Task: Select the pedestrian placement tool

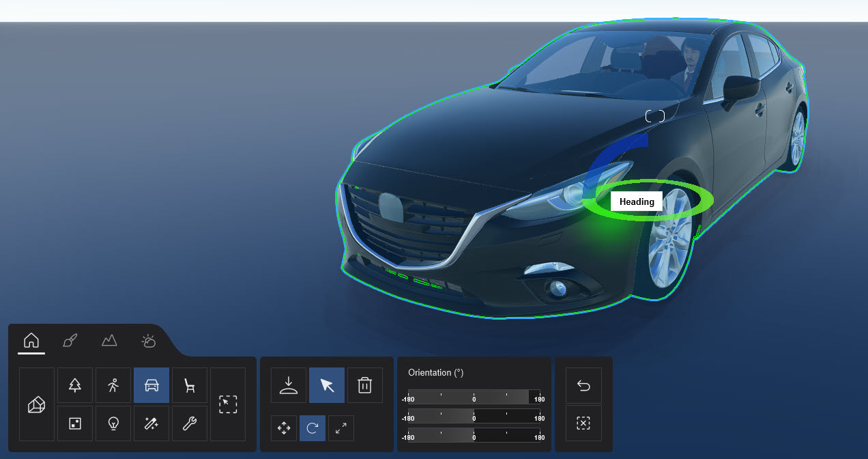Action: coord(113,385)
